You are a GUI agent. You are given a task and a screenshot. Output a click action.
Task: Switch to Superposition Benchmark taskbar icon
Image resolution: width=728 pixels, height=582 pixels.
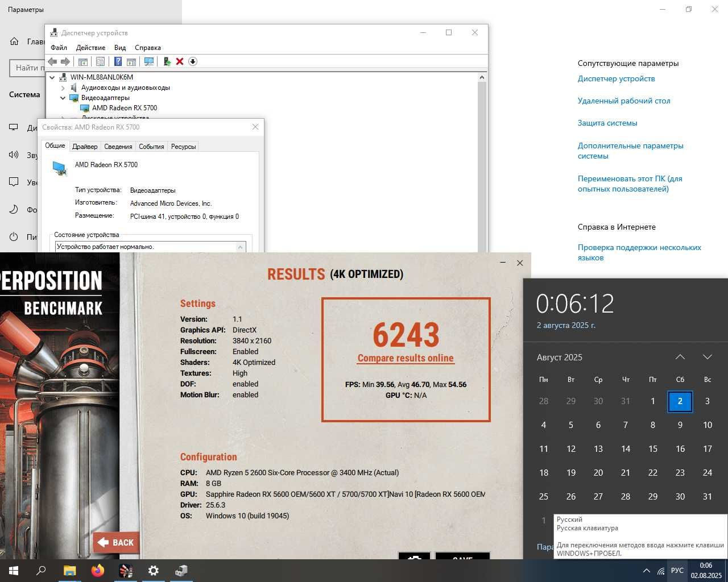126,571
